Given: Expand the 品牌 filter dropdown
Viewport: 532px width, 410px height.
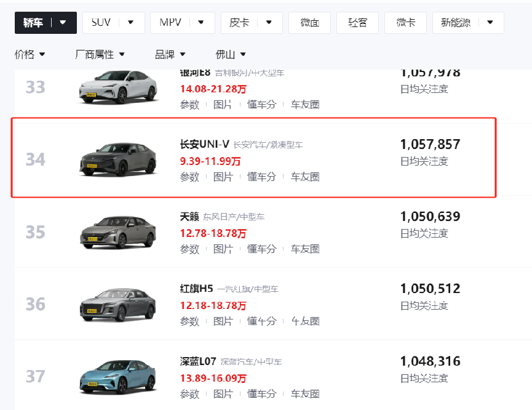Looking at the screenshot, I should pyautogui.click(x=170, y=55).
